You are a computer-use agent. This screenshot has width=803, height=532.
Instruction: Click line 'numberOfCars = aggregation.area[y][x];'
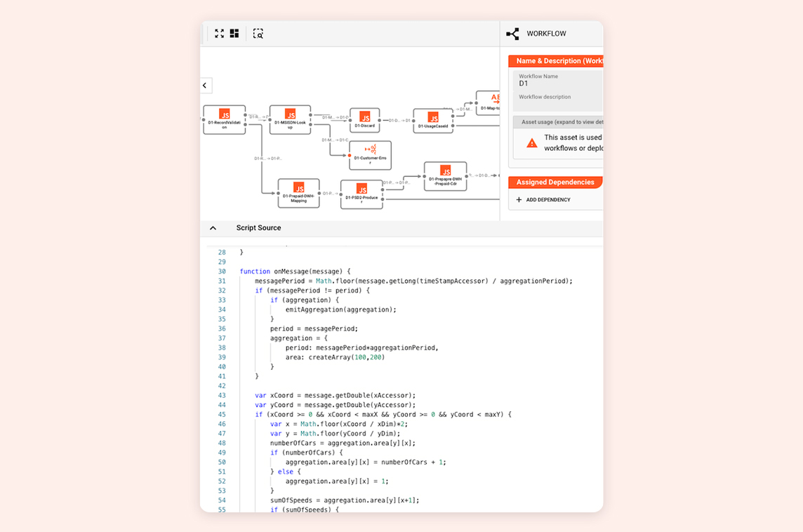343,444
